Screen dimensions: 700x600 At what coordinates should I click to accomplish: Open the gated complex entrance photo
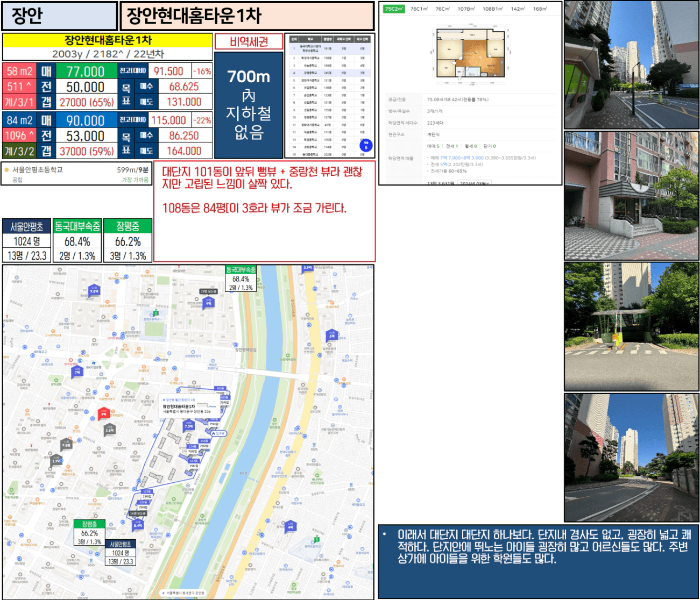point(631,326)
